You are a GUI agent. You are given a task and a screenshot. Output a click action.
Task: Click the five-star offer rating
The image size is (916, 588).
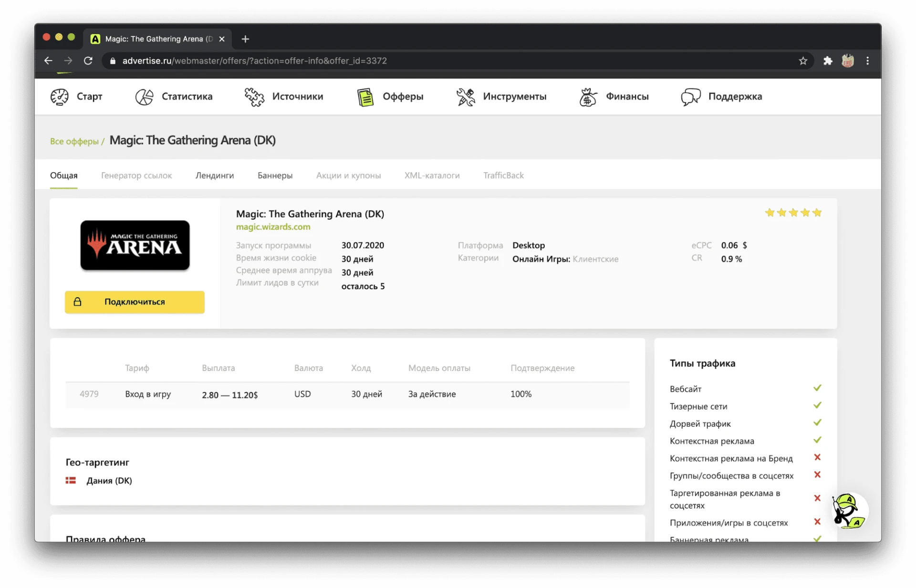point(793,213)
